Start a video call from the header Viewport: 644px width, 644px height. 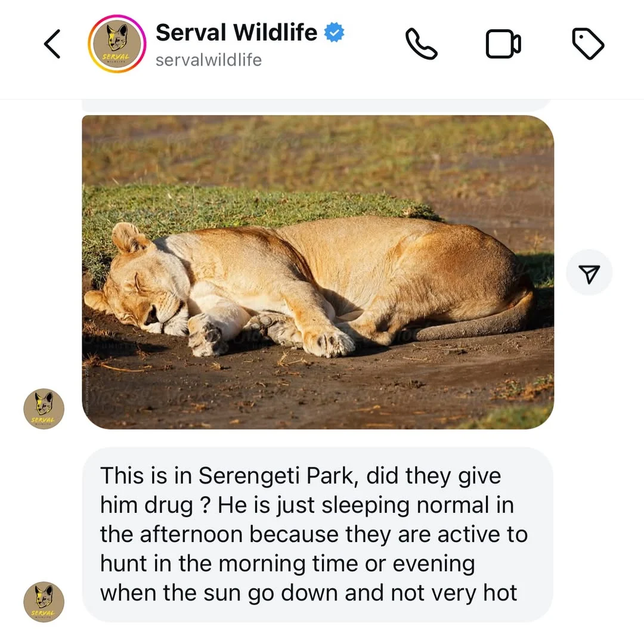(503, 44)
